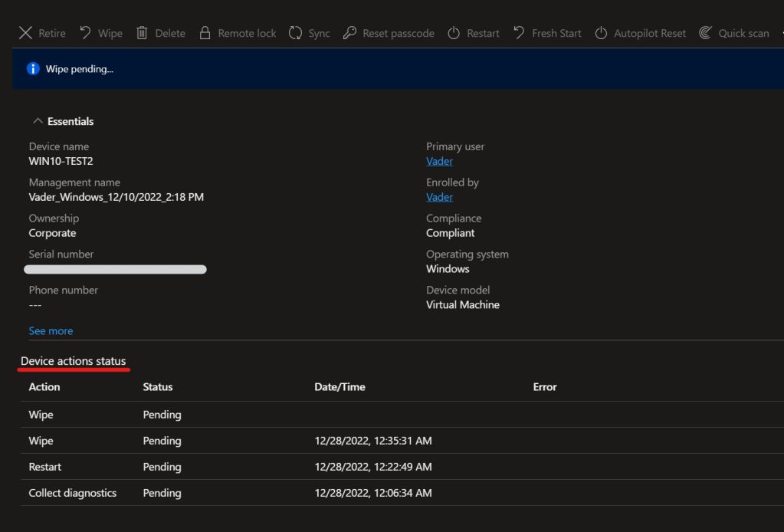Sort by the Status column header
Screen dimensions: 784x532
157,387
